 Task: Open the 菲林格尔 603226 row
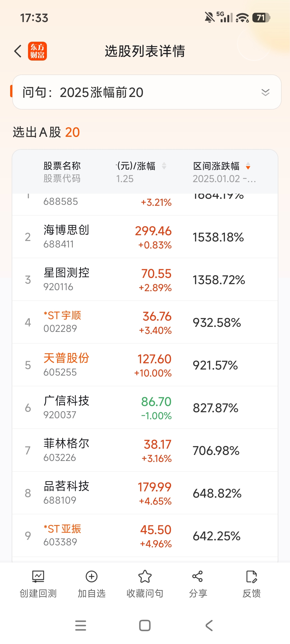point(145,450)
